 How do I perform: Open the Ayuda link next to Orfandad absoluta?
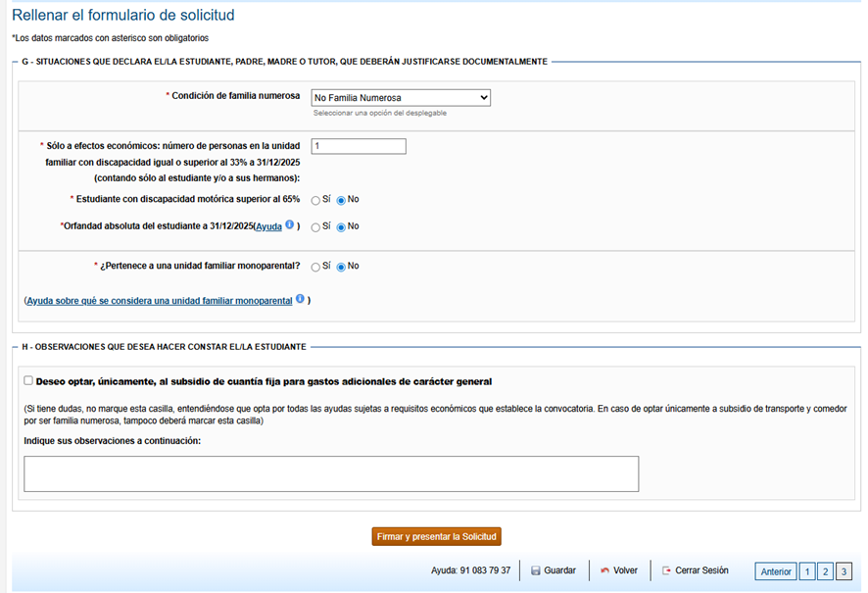click(268, 226)
